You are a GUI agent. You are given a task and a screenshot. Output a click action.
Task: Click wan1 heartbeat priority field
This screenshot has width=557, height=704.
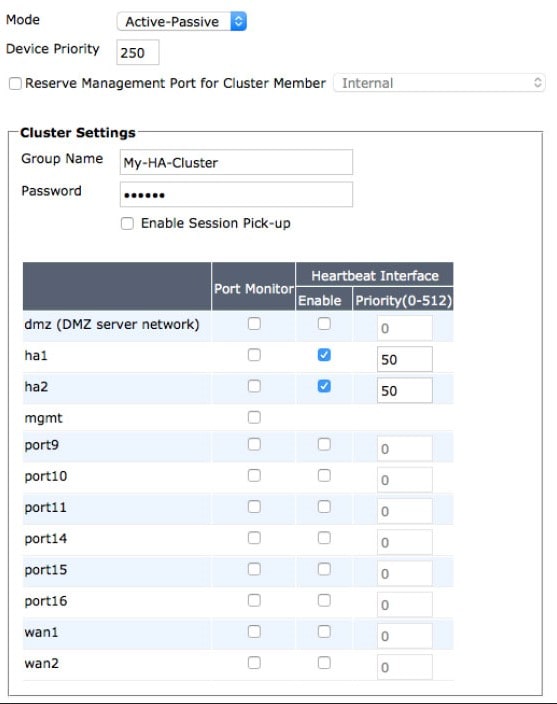point(405,636)
